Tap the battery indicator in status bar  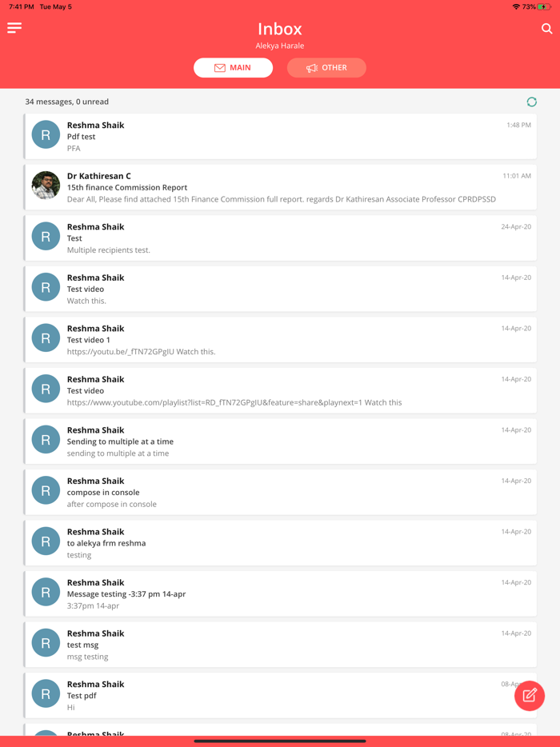pyautogui.click(x=544, y=6)
